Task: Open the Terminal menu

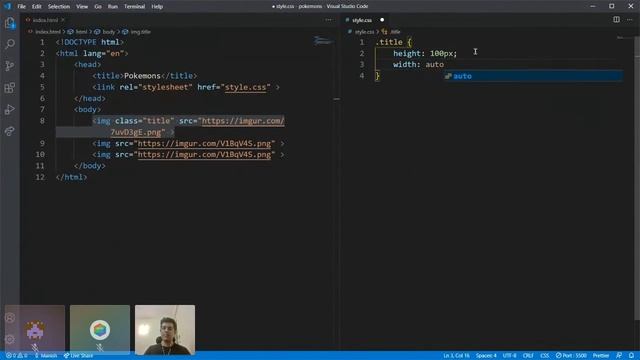Action: 134,7
